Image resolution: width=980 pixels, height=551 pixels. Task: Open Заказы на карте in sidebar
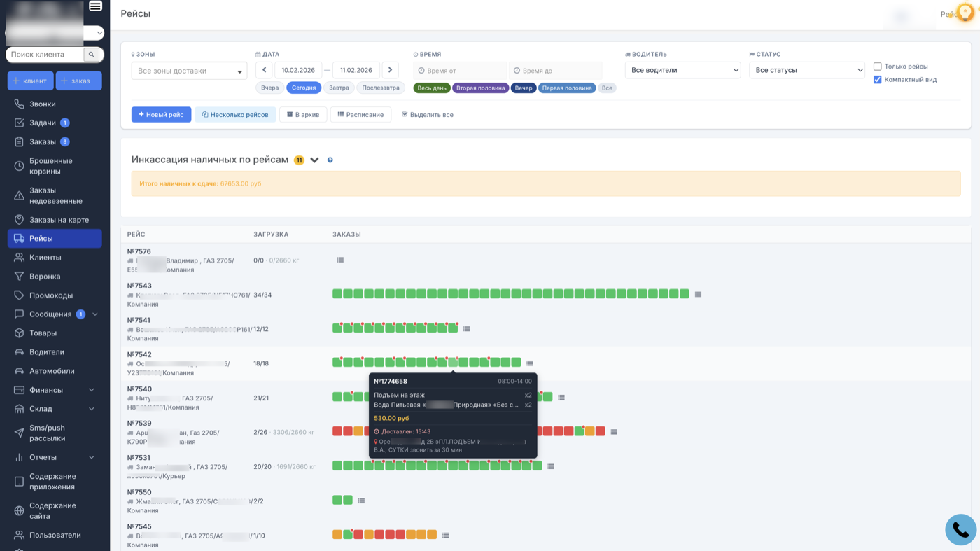pos(59,220)
